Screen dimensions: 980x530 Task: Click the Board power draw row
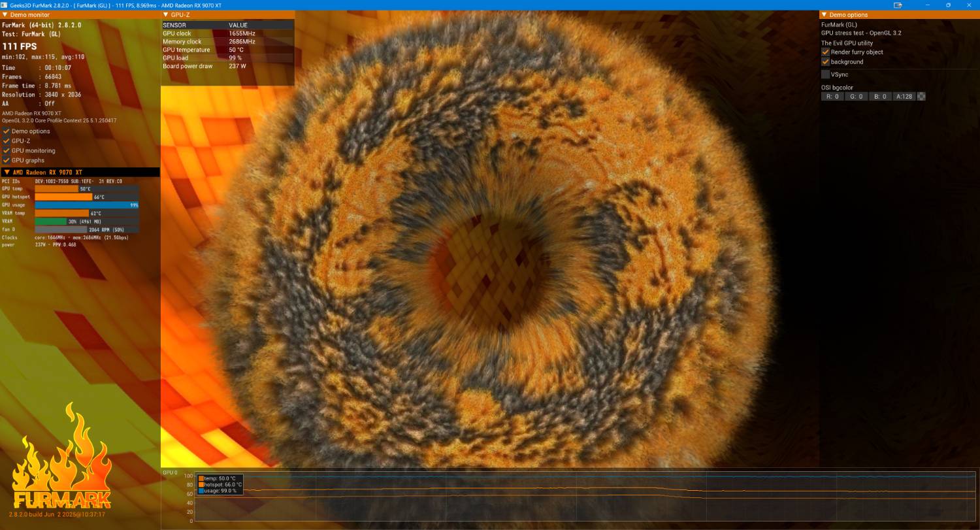tap(227, 66)
